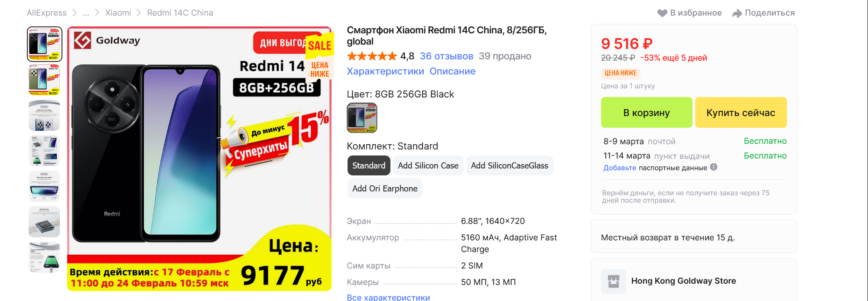Click the passport data info icon

point(714,167)
